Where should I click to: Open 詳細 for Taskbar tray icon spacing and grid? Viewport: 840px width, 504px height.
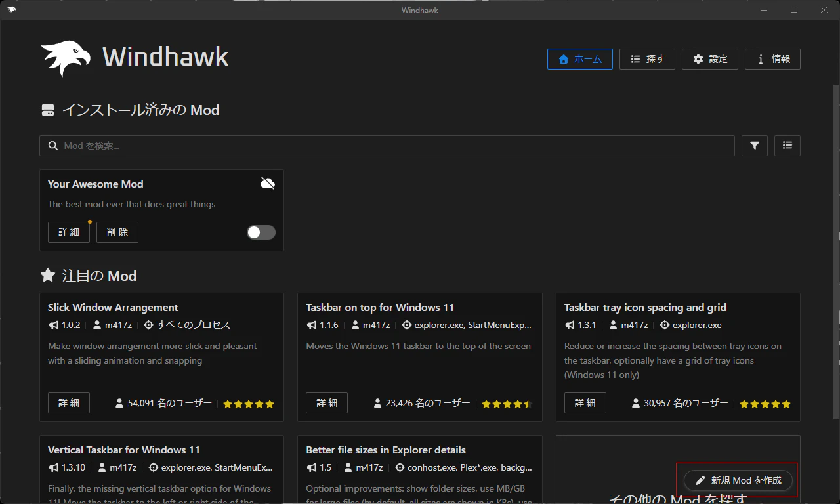(585, 403)
